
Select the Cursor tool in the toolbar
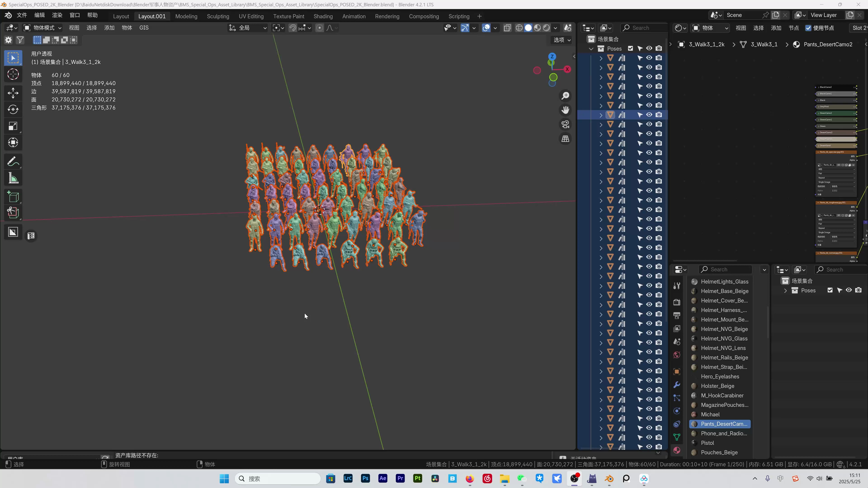coord(13,74)
